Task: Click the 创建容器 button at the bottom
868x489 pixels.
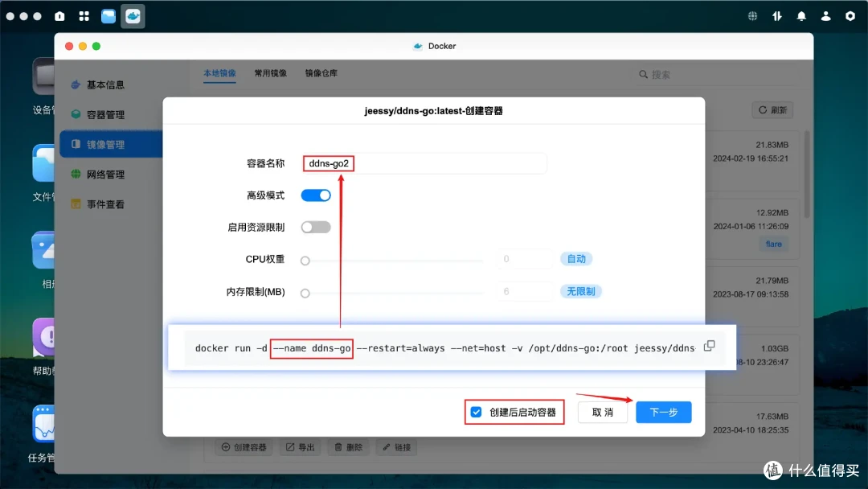Action: [244, 447]
